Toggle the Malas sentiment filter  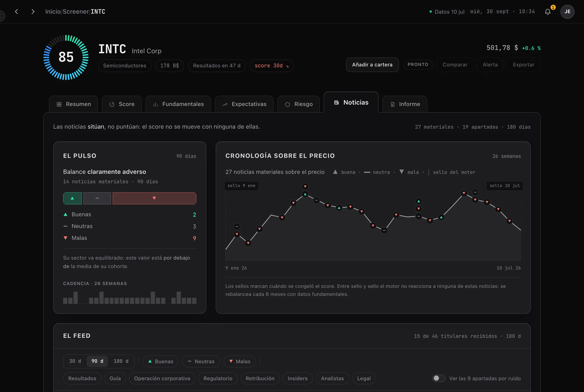[x=239, y=362]
